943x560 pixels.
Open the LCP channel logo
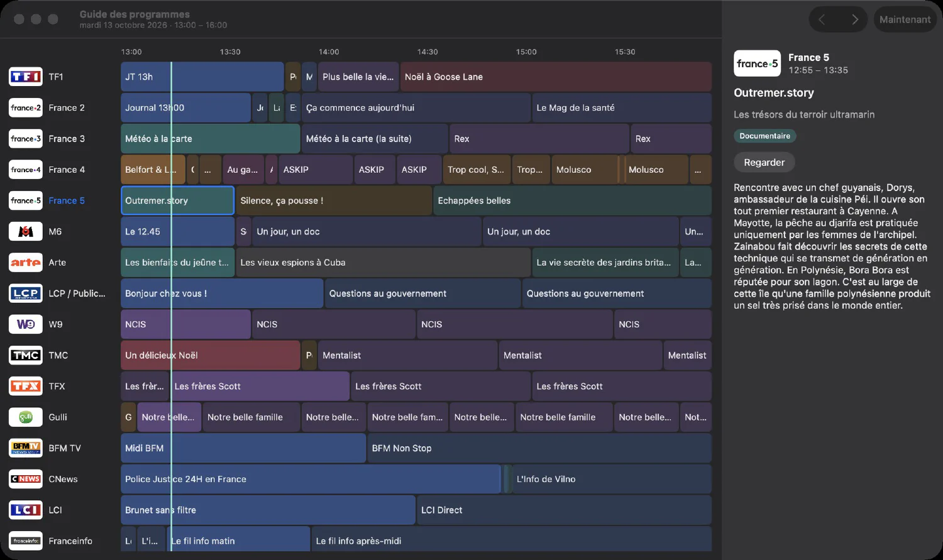(x=26, y=294)
